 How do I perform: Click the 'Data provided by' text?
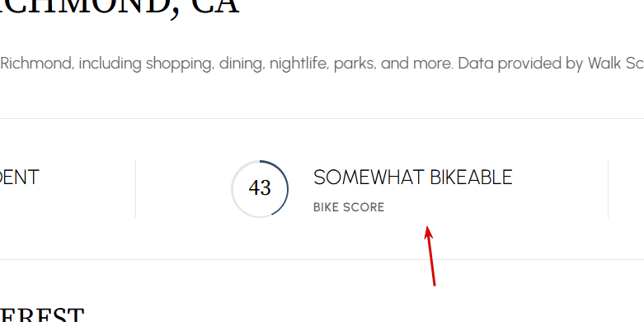520,64
